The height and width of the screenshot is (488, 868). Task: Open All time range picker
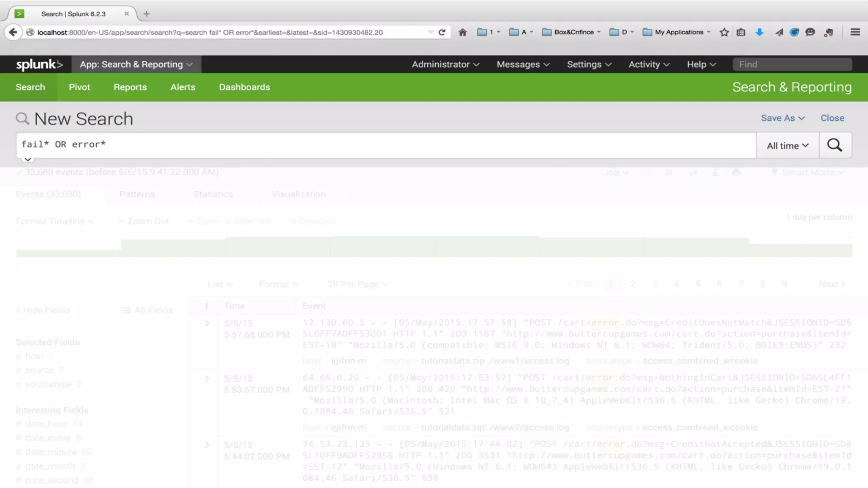[x=787, y=145]
